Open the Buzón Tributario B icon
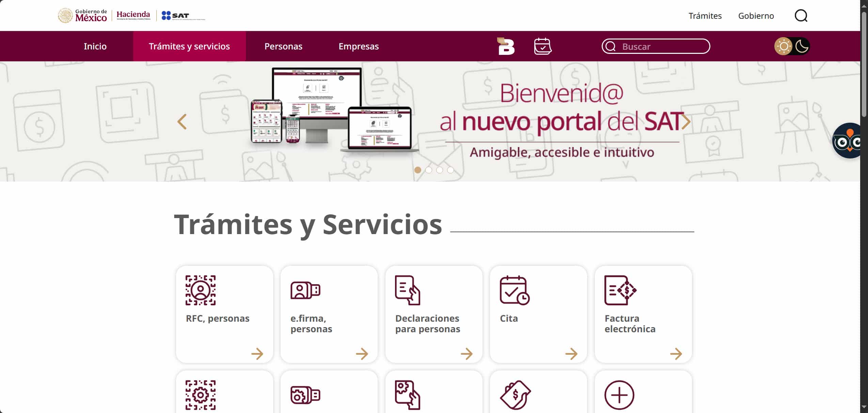The width and height of the screenshot is (868, 413). (x=506, y=46)
